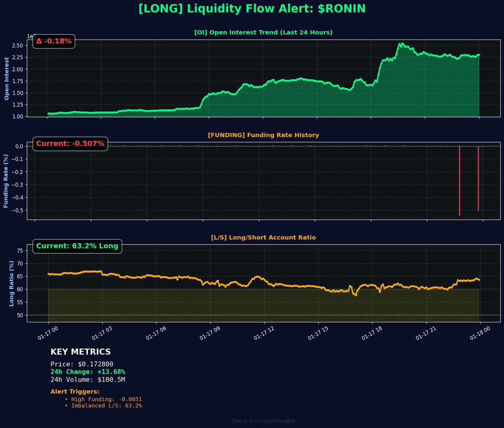Image resolution: width=504 pixels, height=428 pixels.
Task: Click the Δ -0.18% open interest badge
Action: [x=54, y=41]
